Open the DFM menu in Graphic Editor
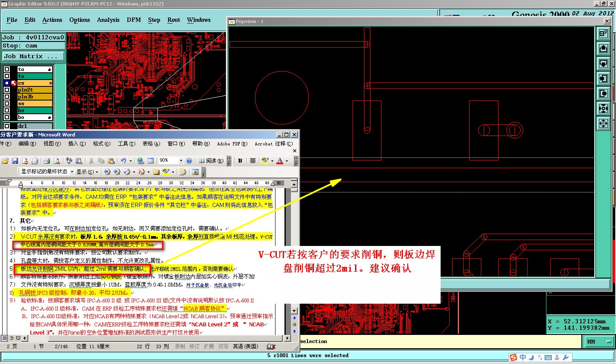This screenshot has width=616, height=364. pyautogui.click(x=134, y=20)
